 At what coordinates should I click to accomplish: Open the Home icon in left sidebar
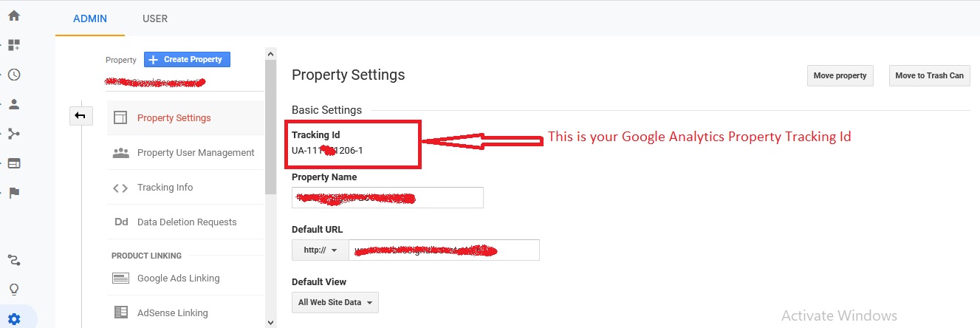[14, 16]
